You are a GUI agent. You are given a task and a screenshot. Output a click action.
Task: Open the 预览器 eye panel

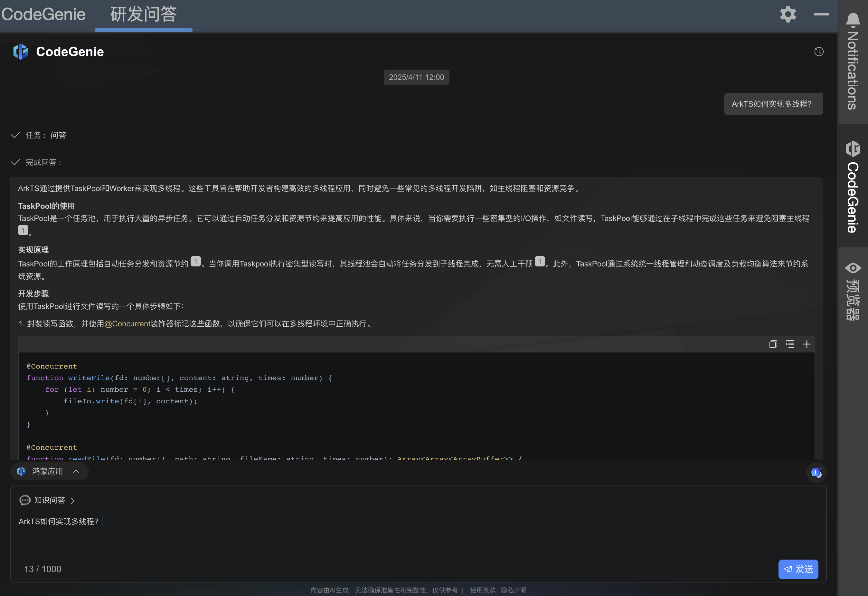[x=853, y=292]
